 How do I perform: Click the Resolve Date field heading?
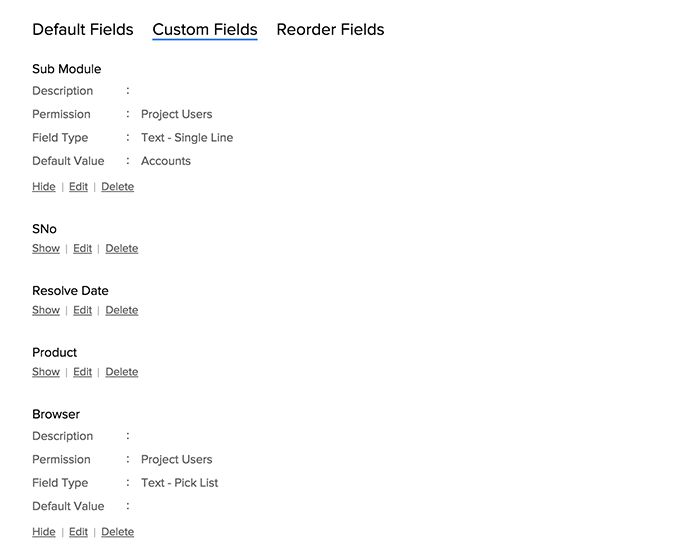coord(70,291)
